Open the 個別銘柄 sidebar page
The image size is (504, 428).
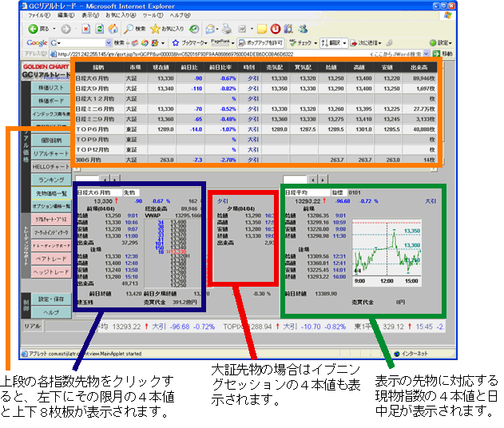click(x=51, y=141)
